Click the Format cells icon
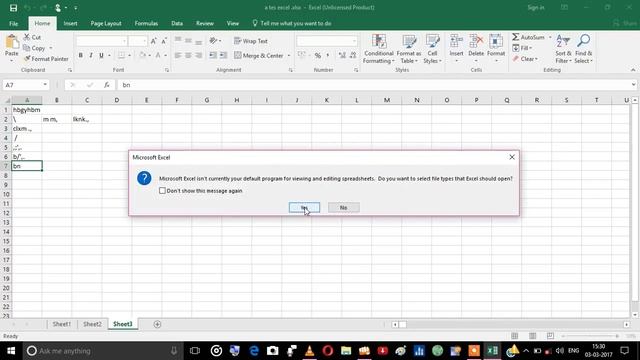This screenshot has width=640, height=360. [496, 42]
